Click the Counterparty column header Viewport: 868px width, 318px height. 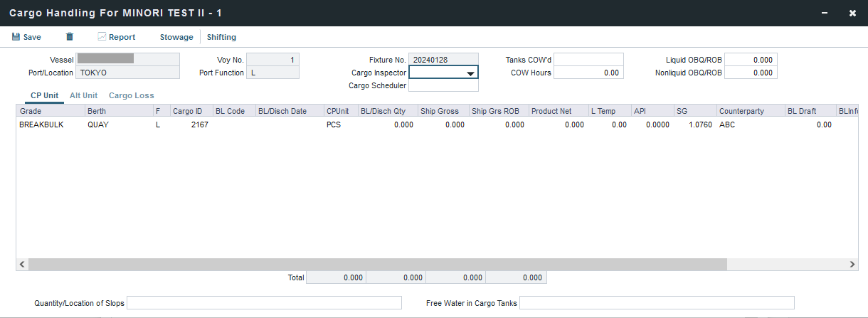(x=740, y=111)
